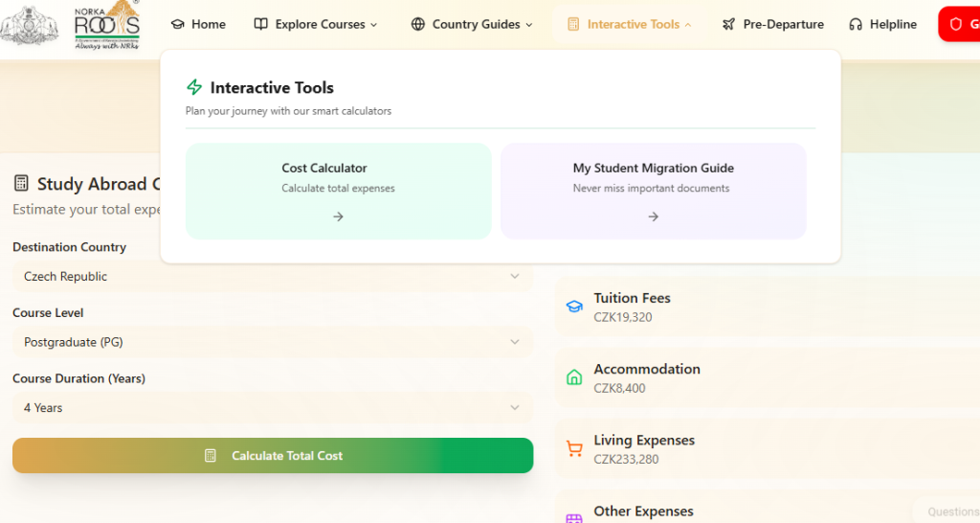Click Calculate Total Cost button
The image size is (980, 523).
273,455
